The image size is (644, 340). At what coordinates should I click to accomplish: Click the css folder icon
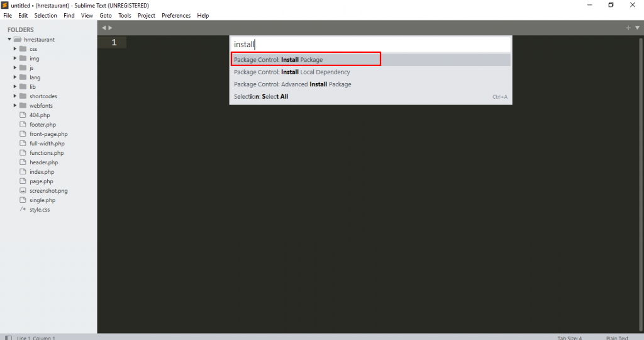coord(23,48)
